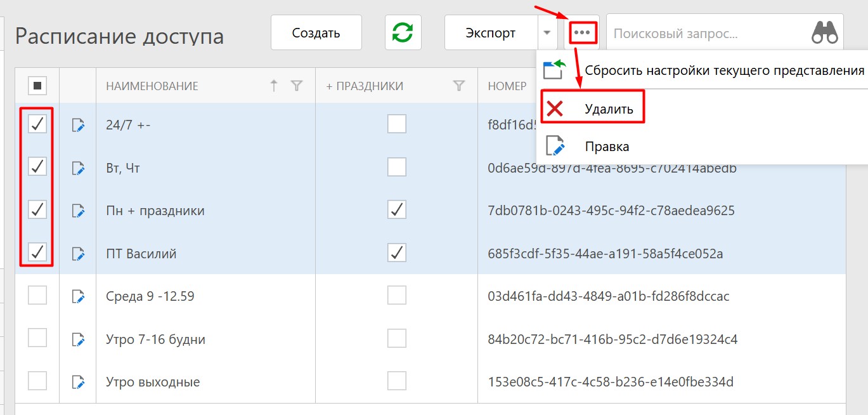
Task: Open the three-dots more actions menu
Action: [582, 32]
